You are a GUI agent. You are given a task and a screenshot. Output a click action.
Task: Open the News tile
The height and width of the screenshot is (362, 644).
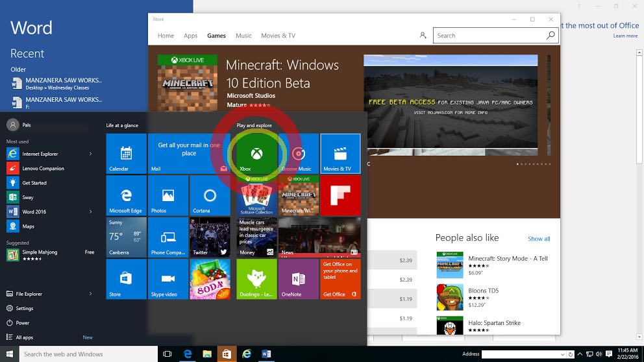point(319,237)
